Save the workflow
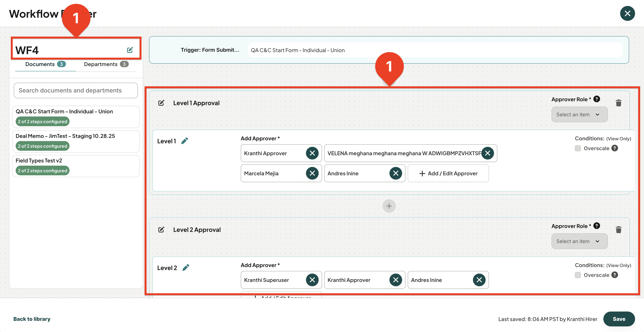Image resolution: width=644 pixels, height=332 pixels. click(x=619, y=319)
